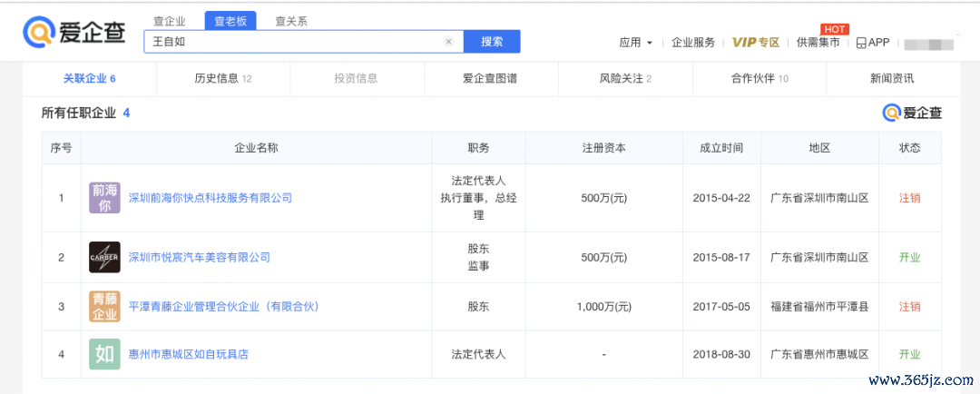Image resolution: width=980 pixels, height=394 pixels.
Task: Open 惠州市惠城区如自玩具店 company link
Action: tap(188, 354)
